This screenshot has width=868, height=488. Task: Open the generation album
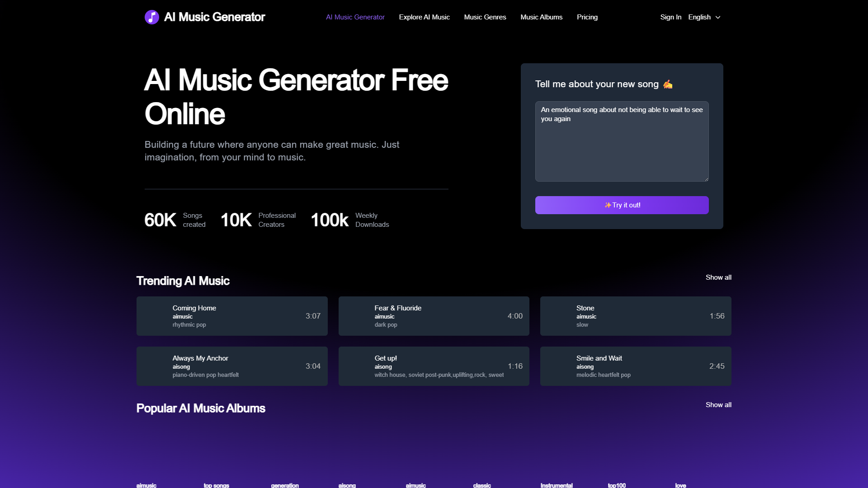285,485
